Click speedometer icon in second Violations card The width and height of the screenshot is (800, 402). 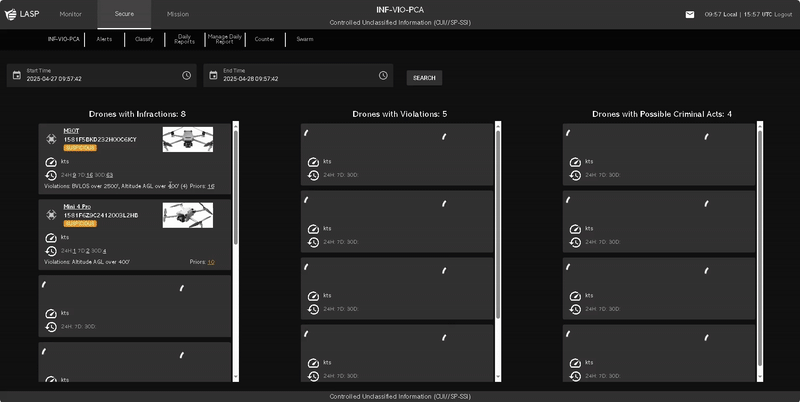tap(313, 229)
